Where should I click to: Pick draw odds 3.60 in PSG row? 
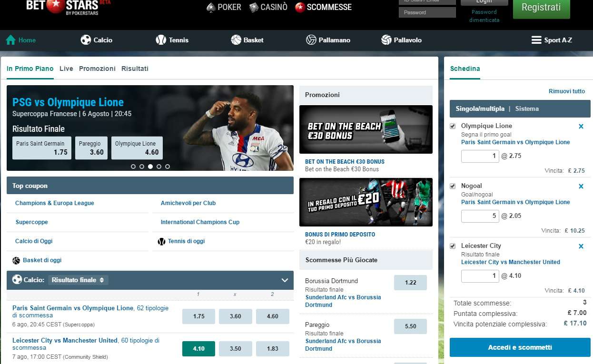pyautogui.click(x=235, y=316)
